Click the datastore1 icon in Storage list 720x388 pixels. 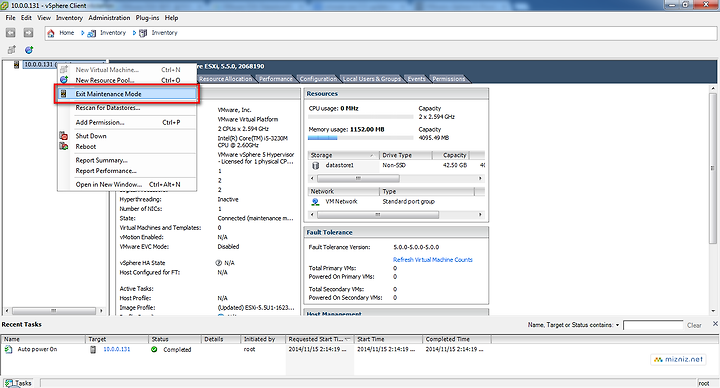click(315, 165)
